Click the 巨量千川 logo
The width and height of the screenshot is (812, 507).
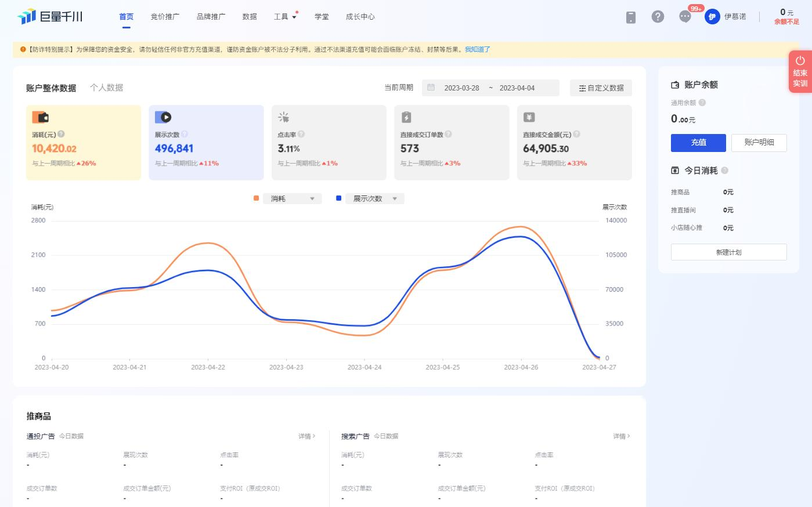point(50,17)
